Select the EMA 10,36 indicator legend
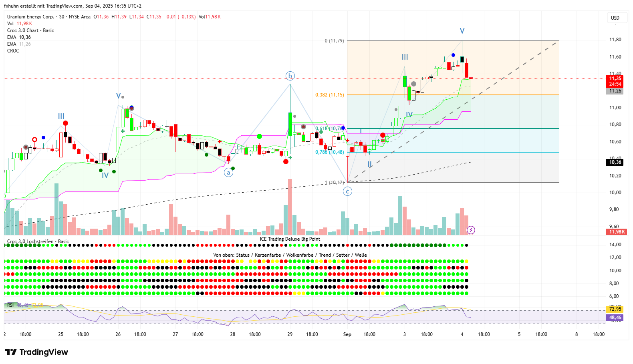633x364 pixels. click(x=19, y=37)
